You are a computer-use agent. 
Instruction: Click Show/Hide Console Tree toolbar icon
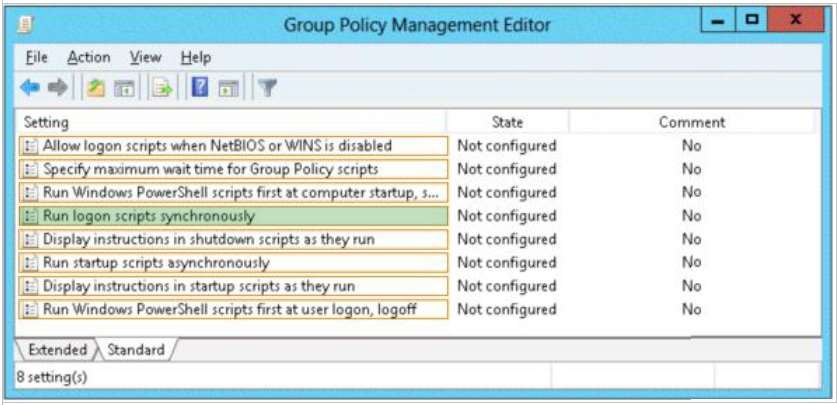click(124, 89)
